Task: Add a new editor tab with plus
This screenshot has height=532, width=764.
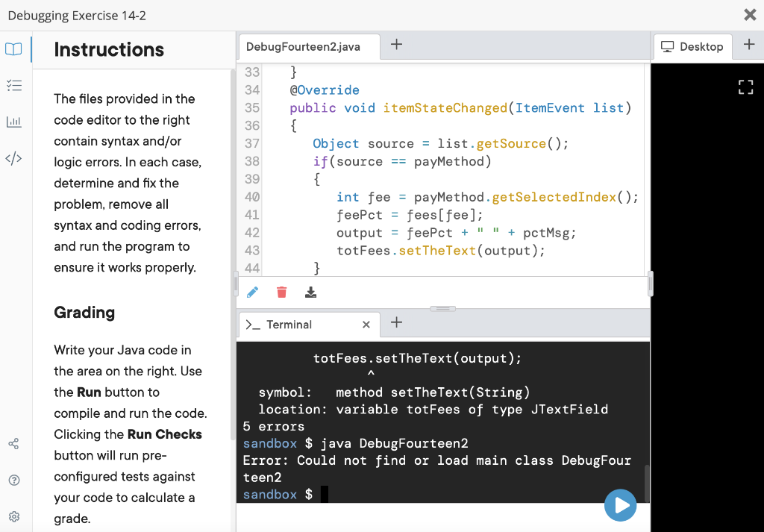Action: (396, 45)
